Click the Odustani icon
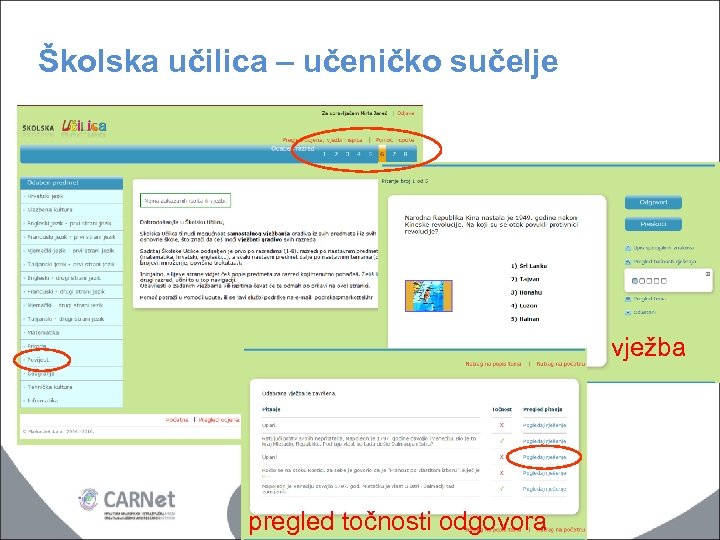This screenshot has height=540, width=720. tap(628, 312)
